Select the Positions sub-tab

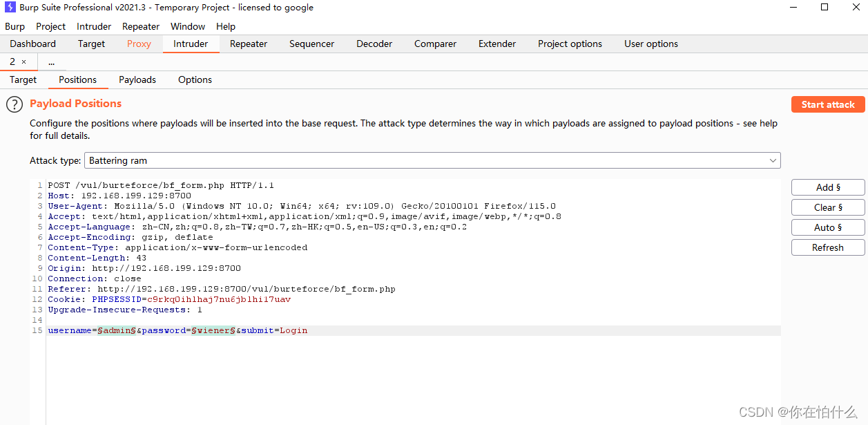coord(77,79)
